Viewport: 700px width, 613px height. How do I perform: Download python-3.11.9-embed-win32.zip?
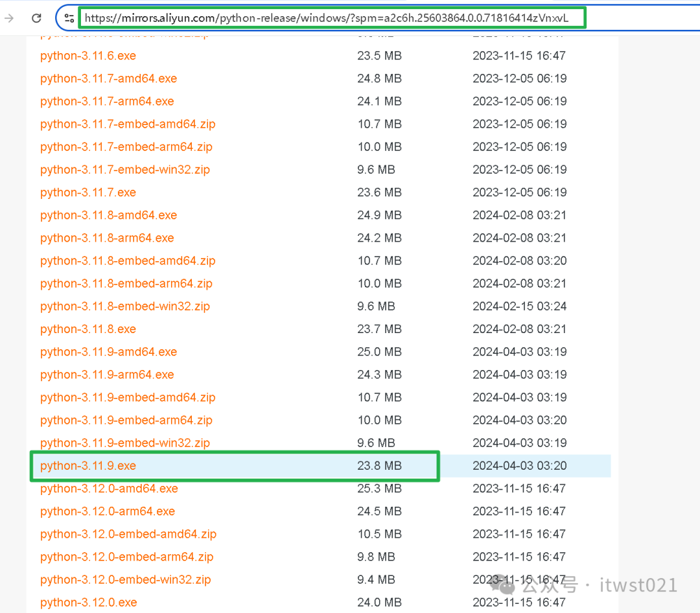125,443
